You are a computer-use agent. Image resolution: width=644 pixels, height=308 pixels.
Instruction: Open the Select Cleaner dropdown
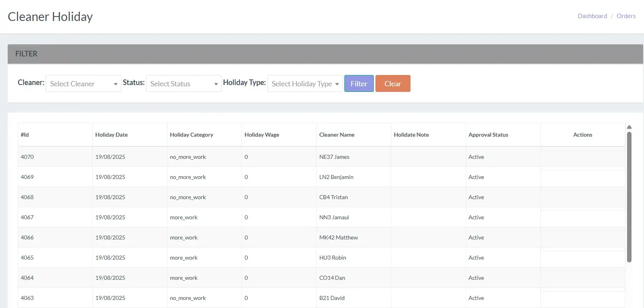83,84
